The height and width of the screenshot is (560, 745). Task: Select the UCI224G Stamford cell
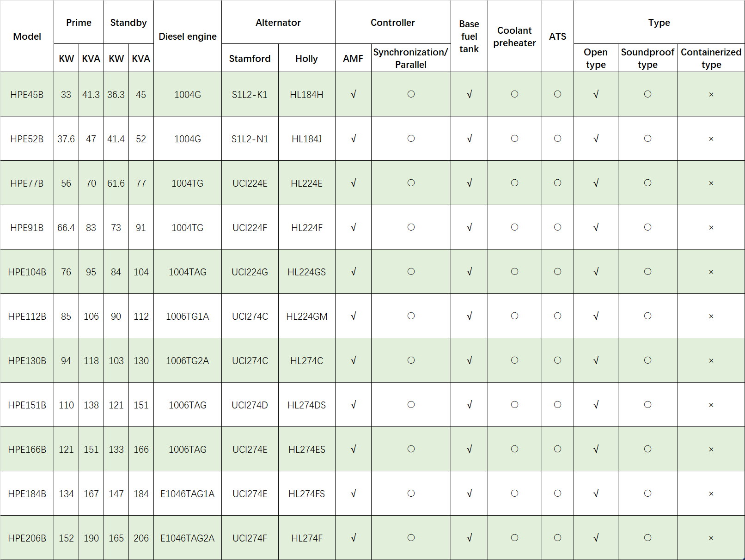[x=250, y=272]
